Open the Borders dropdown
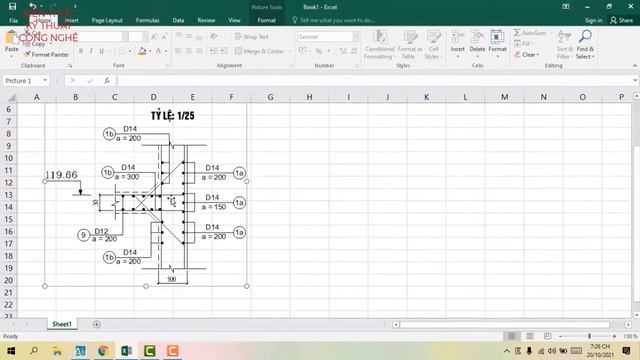 tap(130, 51)
